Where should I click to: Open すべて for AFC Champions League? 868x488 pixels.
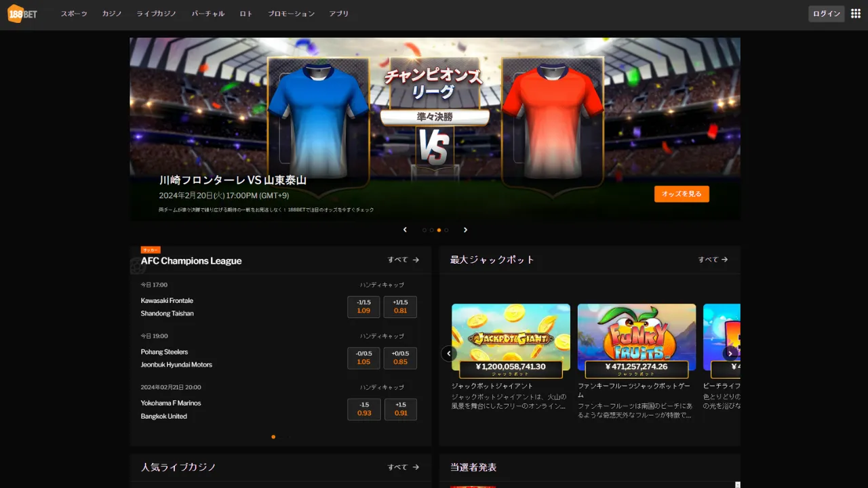tap(403, 260)
